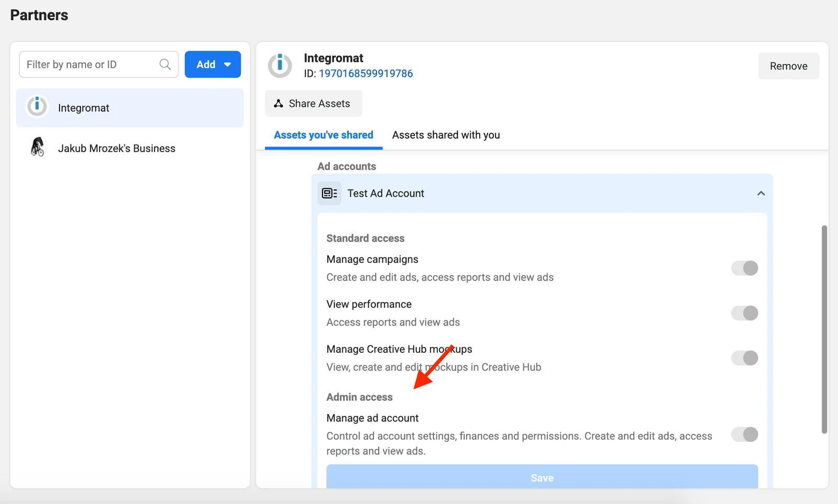Switch to Assets you've shared tab

(324, 135)
